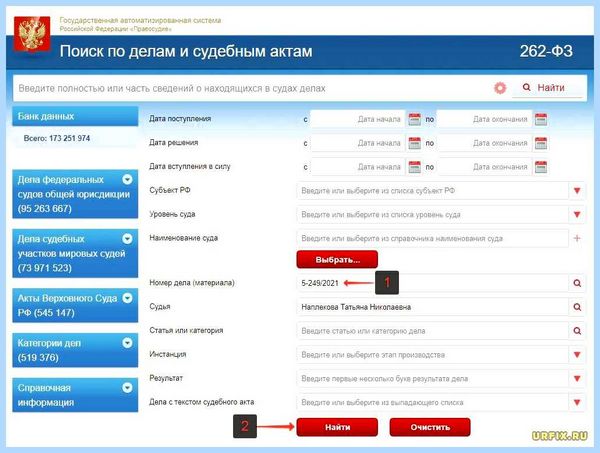600x453 pixels.
Task: Click Судья field with Наплекова Татьяна Николаевна
Action: (432, 307)
